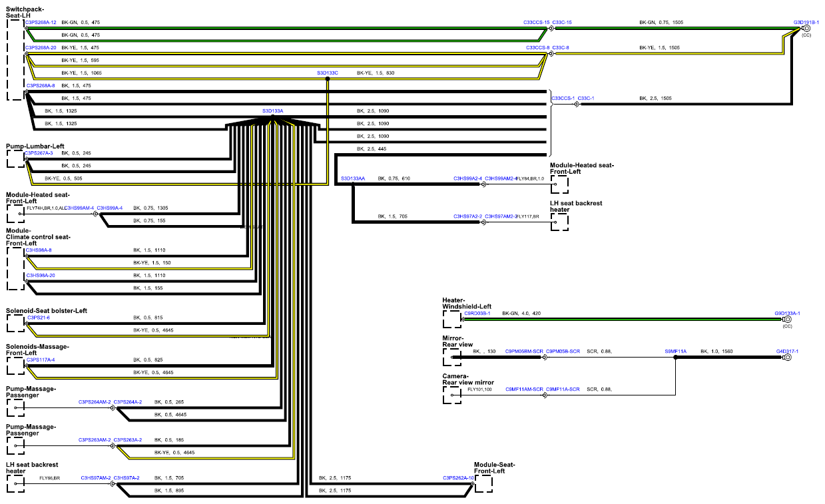825x504 pixels.
Task: Select the Module-Climate control seat-Front-Left label
Action: pos(38,237)
